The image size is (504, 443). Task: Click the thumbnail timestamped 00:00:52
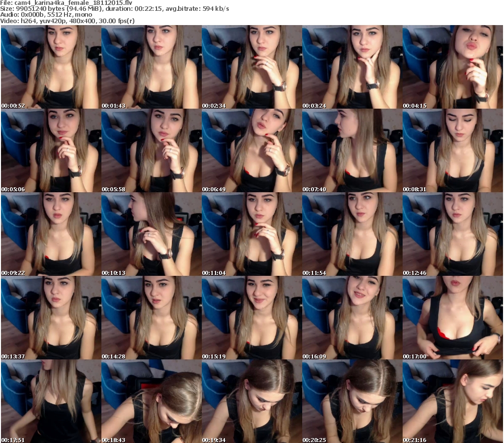tap(51, 67)
